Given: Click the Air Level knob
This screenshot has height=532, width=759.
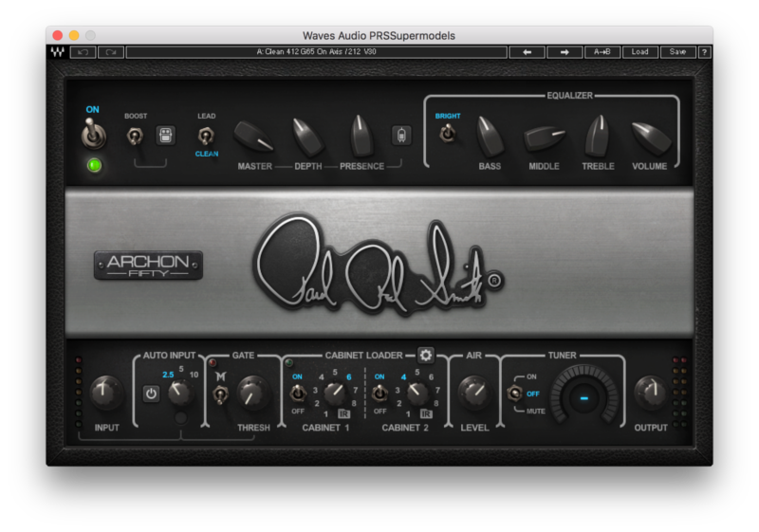Looking at the screenshot, I should (x=474, y=393).
